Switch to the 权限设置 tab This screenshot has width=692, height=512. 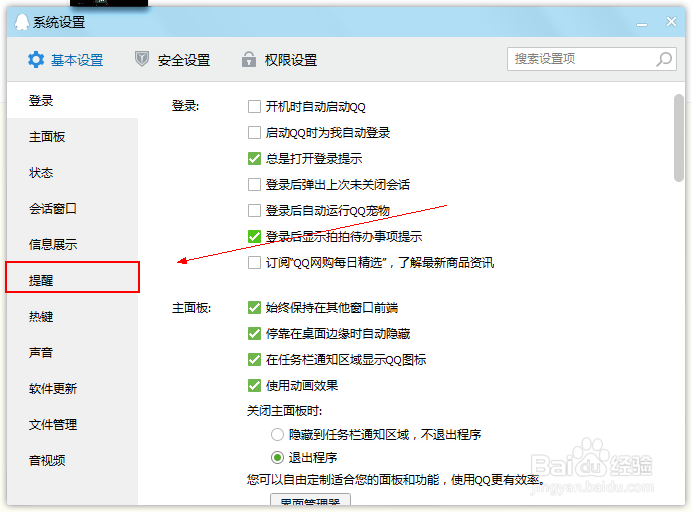[x=279, y=60]
